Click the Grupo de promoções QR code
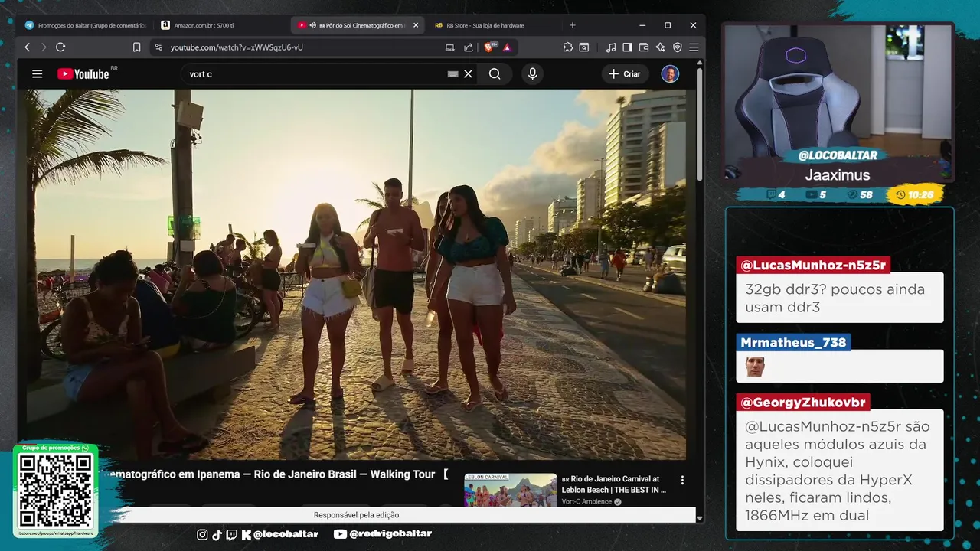Viewport: 980px width, 551px height. tap(55, 491)
